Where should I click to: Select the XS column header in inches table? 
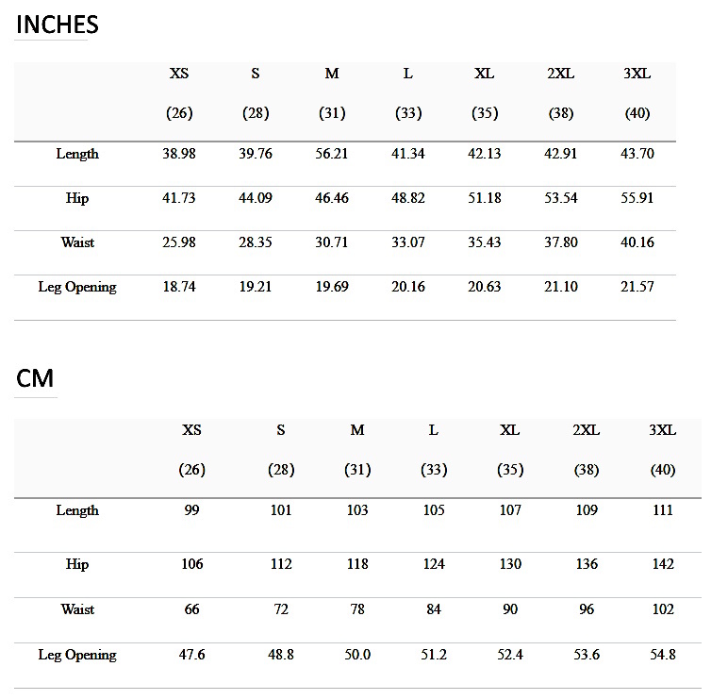click(179, 74)
